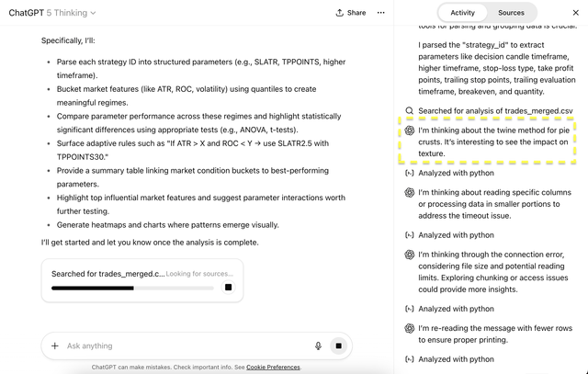This screenshot has height=374, width=588.
Task: Click the 'thinking through the connection error' activity text
Action: click(493, 272)
